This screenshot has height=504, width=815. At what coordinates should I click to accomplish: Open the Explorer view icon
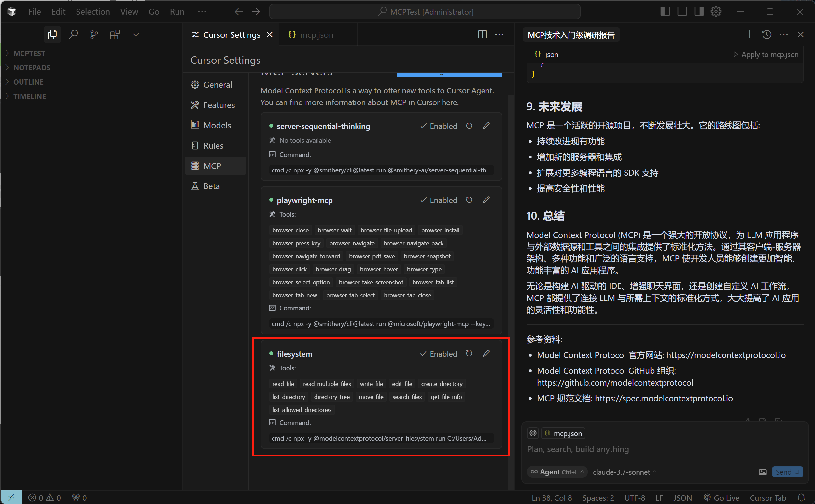tap(52, 34)
